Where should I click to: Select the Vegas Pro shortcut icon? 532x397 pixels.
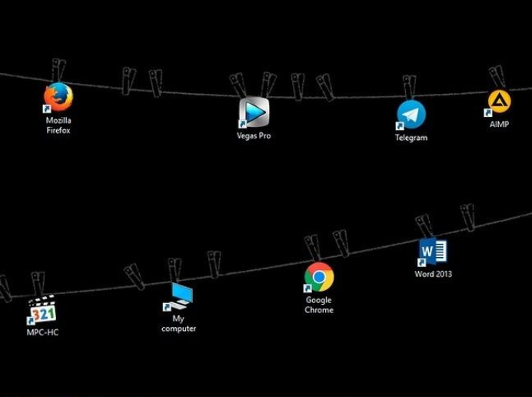[254, 112]
